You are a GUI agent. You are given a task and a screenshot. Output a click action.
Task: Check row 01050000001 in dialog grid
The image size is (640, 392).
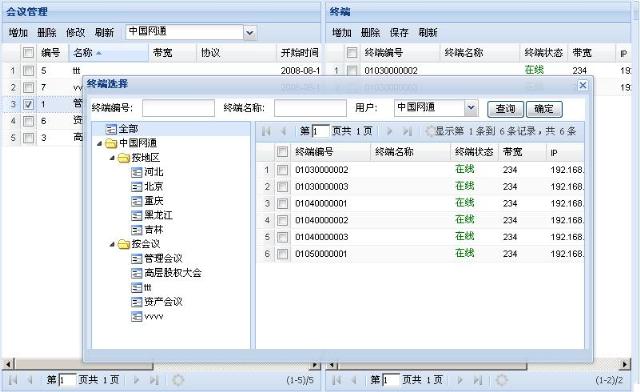pyautogui.click(x=282, y=254)
